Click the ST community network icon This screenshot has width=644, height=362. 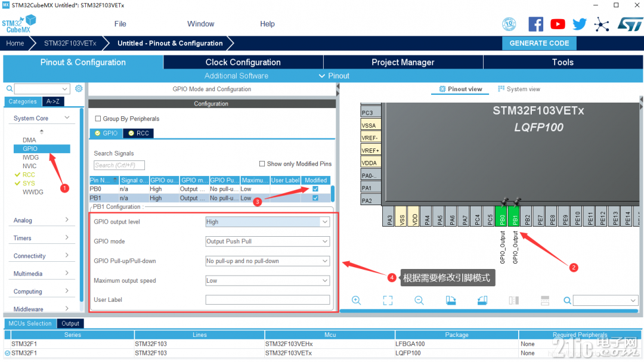point(601,24)
